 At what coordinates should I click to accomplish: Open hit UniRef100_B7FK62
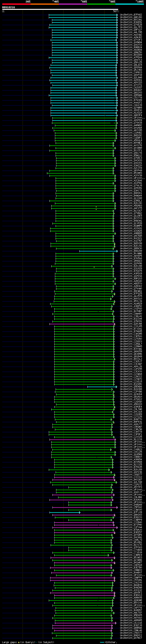[131, 15]
